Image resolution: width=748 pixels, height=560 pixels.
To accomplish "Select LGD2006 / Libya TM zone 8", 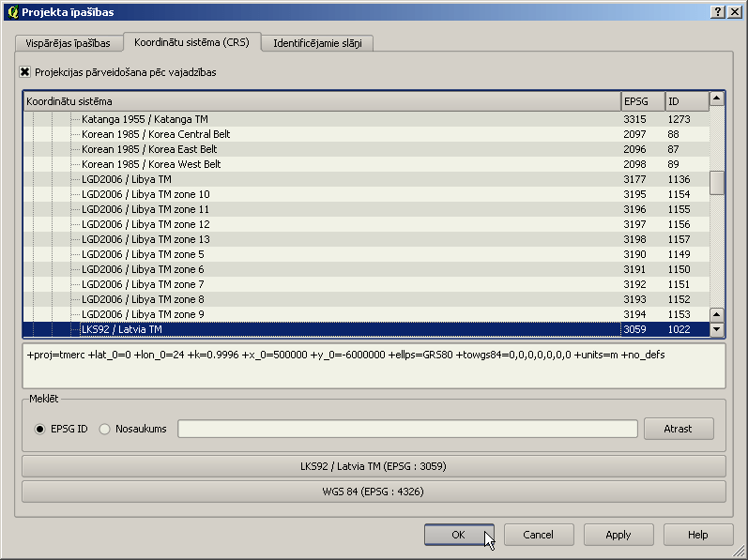I will (x=366, y=299).
